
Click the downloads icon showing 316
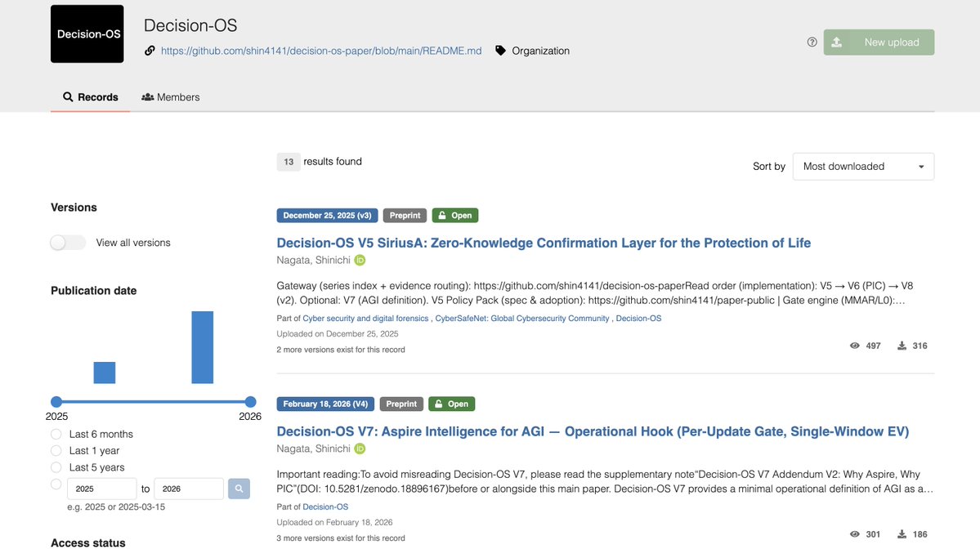pyautogui.click(x=902, y=346)
